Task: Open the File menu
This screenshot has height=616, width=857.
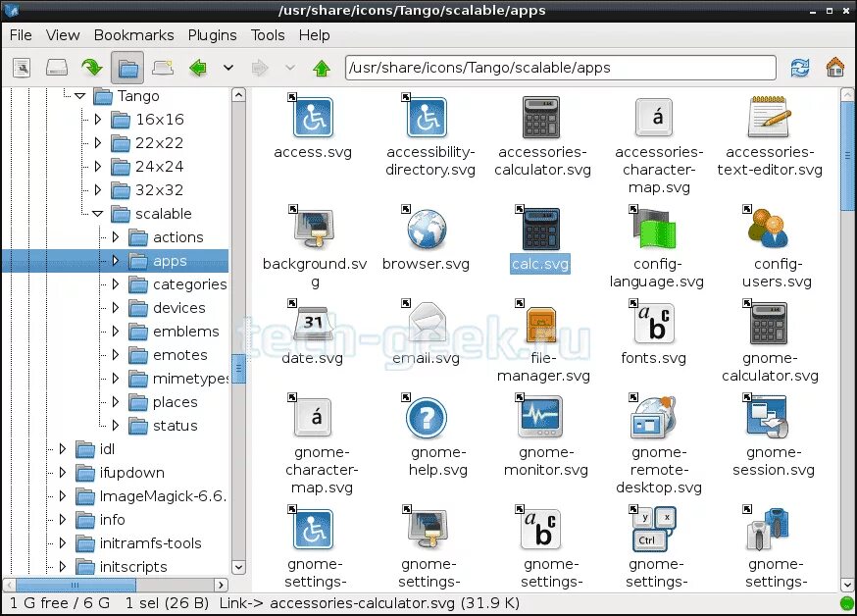Action: (x=21, y=35)
